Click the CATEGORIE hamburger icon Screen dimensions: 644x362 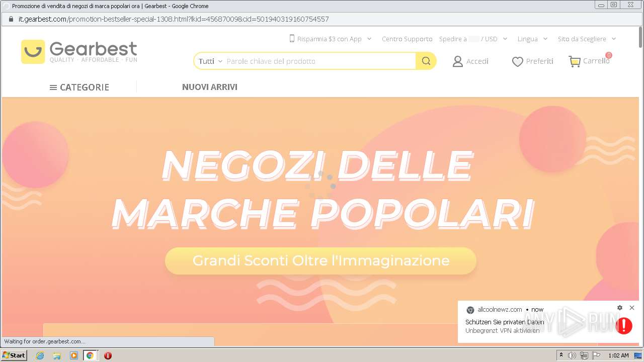(53, 87)
